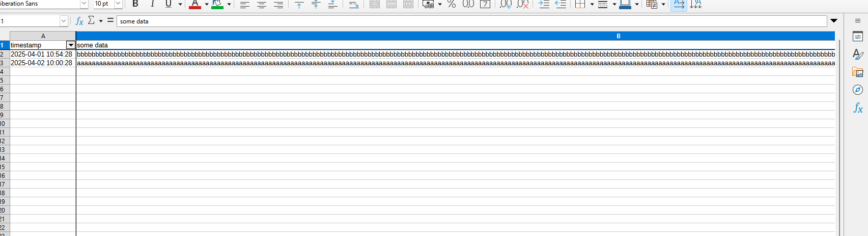Open the sidebar Navigator panel

click(x=858, y=90)
